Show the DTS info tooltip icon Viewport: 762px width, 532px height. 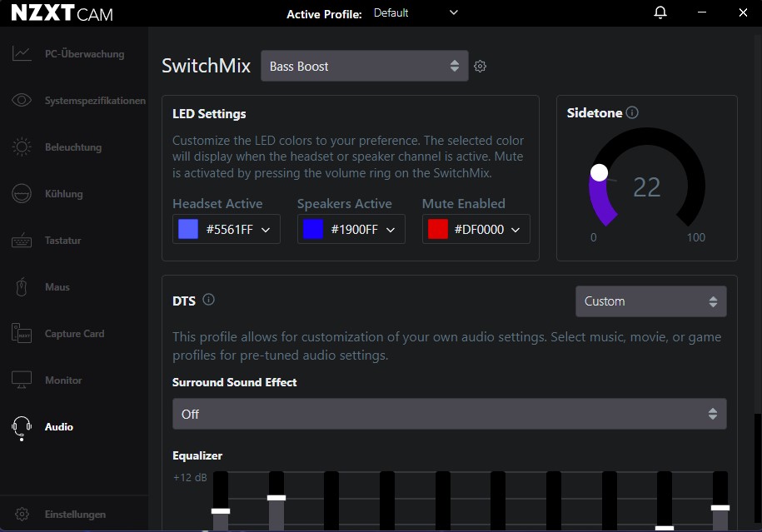[208, 299]
